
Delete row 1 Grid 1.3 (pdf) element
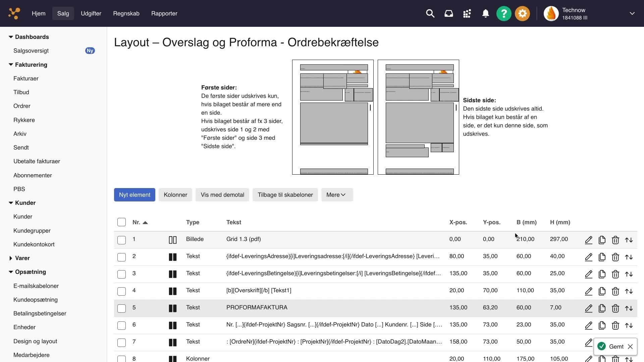pyautogui.click(x=615, y=240)
